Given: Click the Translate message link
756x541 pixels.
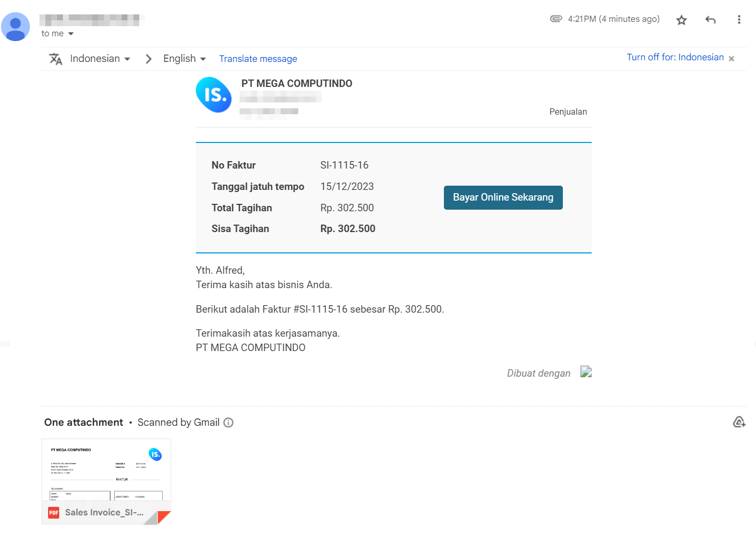Looking at the screenshot, I should (258, 59).
